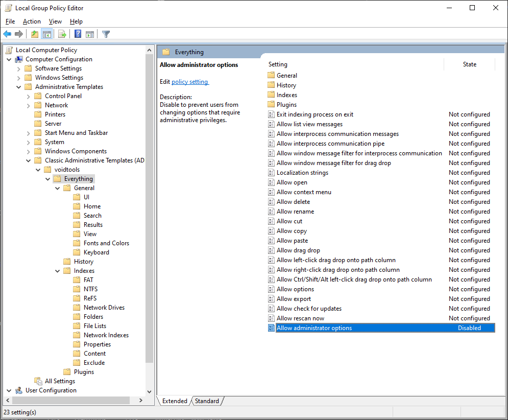
Task: Click the folder icon in the Everything header
Action: coord(166,52)
